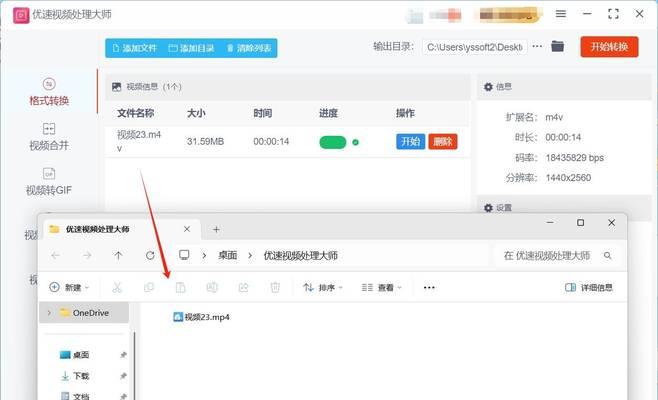Open the 查看 view dropdown

[x=382, y=288]
